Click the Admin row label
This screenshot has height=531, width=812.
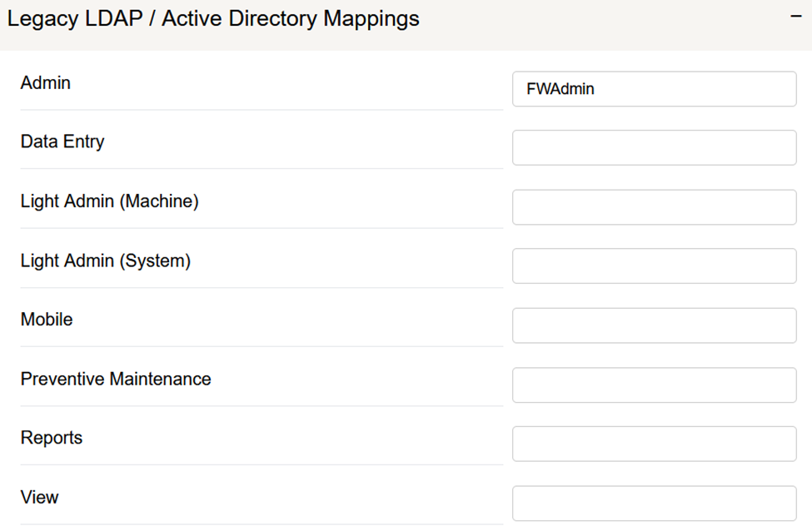46,83
